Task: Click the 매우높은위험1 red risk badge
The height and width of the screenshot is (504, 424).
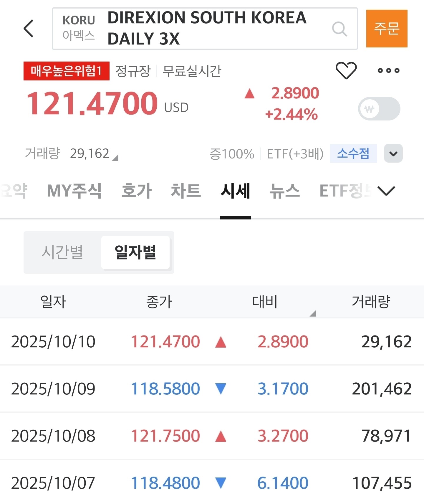Action: pyautogui.click(x=67, y=71)
